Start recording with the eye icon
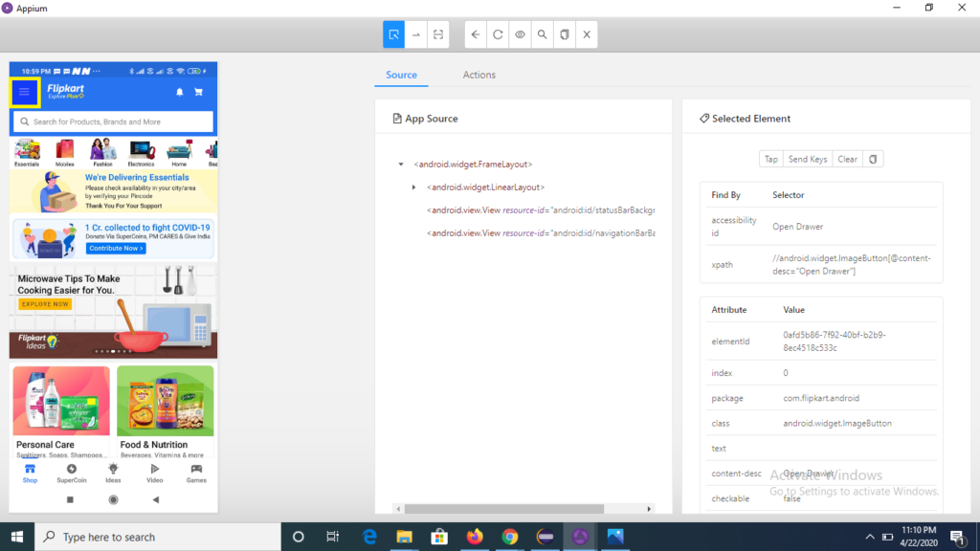Screen dimensions: 980x551 tap(520, 34)
